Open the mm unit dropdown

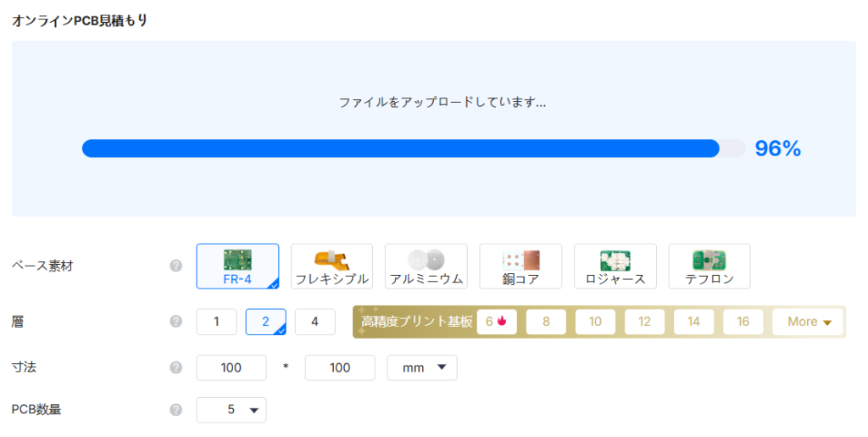tap(422, 367)
